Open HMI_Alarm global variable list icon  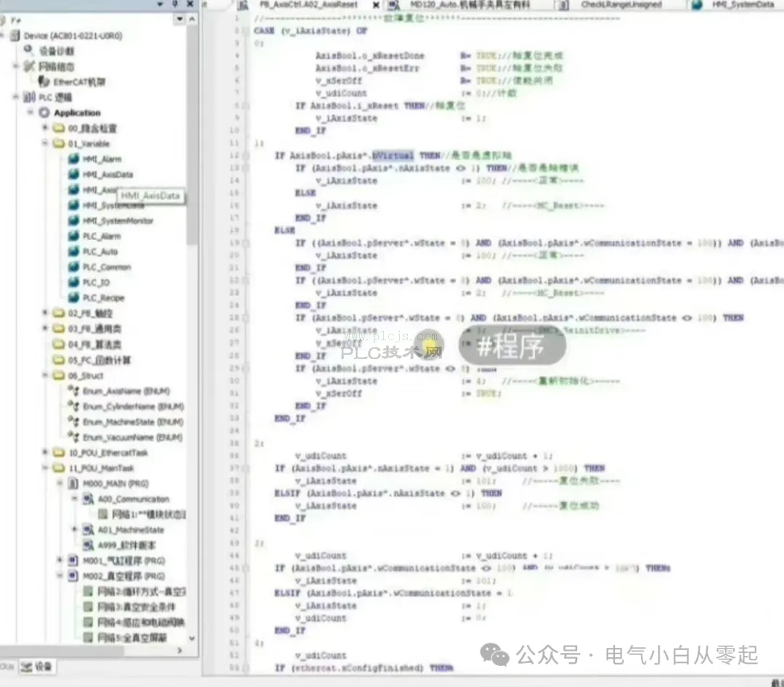point(73,159)
